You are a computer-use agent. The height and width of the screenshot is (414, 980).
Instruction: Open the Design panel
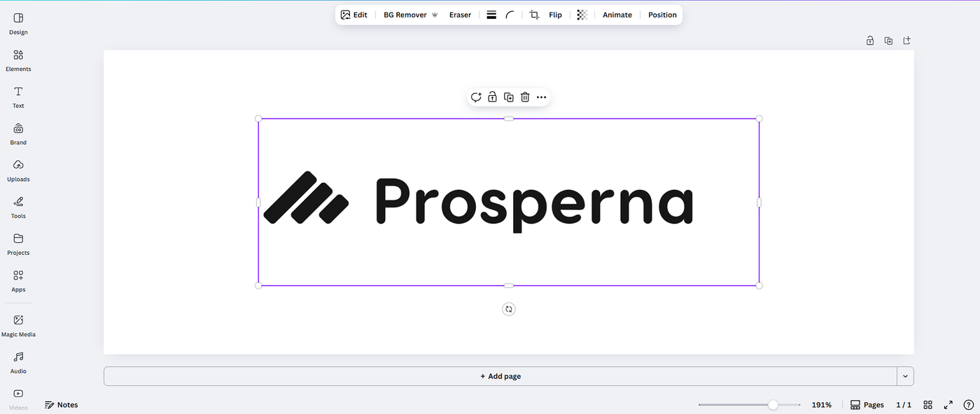18,23
